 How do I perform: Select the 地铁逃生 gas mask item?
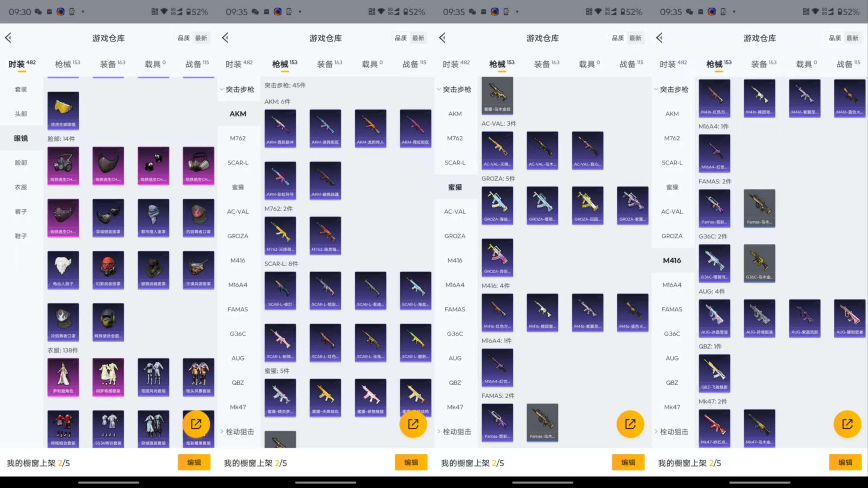coord(63,166)
